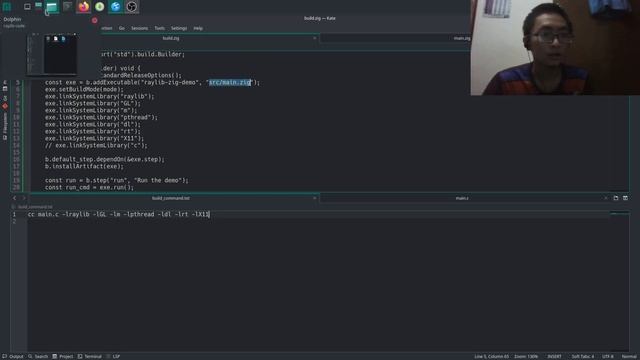640x360 pixels.
Task: Click the OBS Studio taskbar icon
Action: pyautogui.click(x=132, y=7)
